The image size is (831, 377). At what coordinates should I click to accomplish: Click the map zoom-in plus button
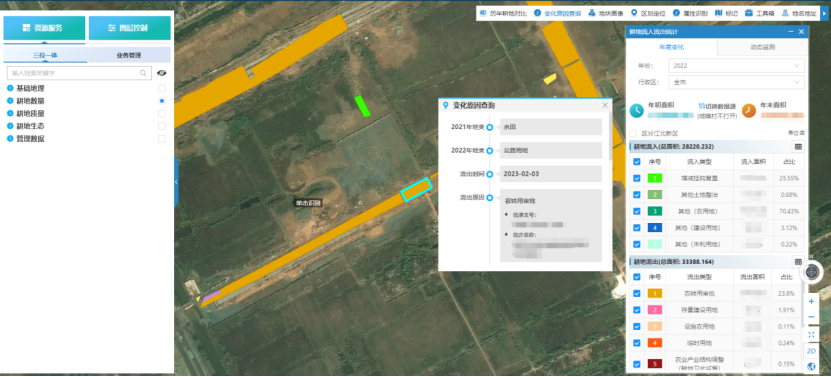tap(811, 301)
